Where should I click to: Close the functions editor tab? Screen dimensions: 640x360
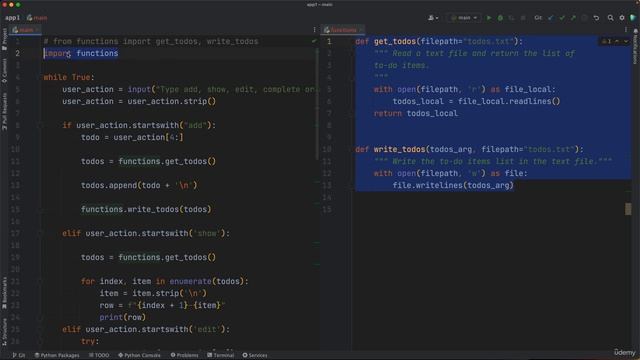[361, 30]
